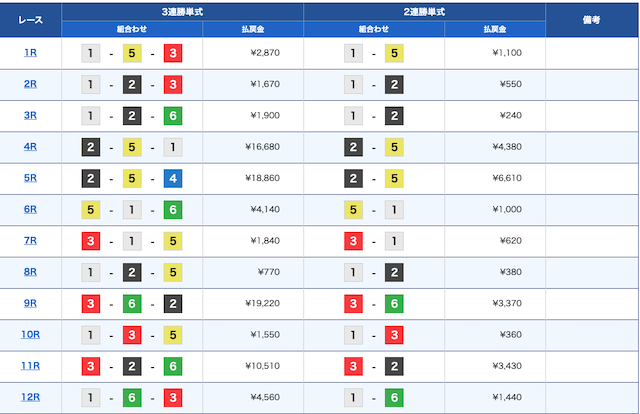The height and width of the screenshot is (414, 640).
Task: Open the 10R race link
Action: [30, 334]
